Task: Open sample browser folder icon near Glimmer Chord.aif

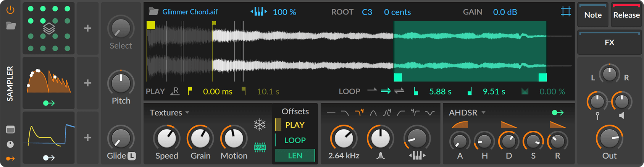Action: click(x=153, y=11)
